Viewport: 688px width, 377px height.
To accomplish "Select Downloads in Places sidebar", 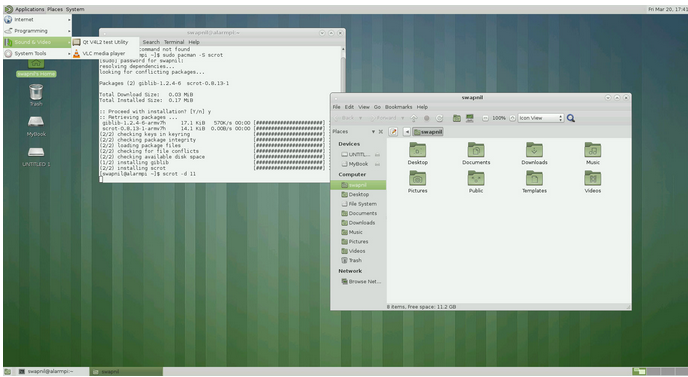I will 358,223.
